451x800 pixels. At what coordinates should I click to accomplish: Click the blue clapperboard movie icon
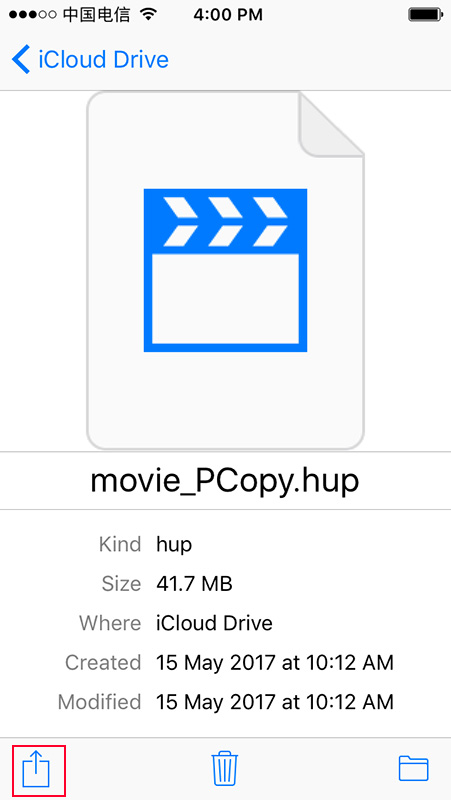coord(225,270)
